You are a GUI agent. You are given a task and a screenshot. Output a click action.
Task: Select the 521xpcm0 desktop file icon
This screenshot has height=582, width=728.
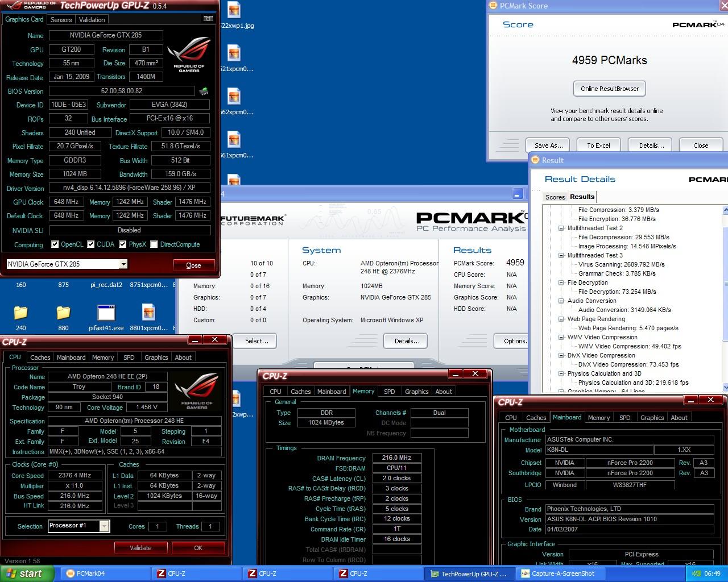point(234,53)
